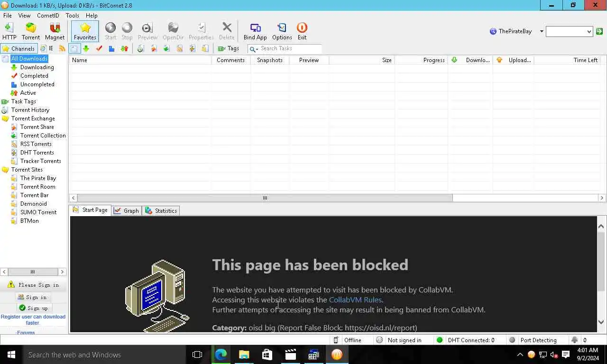Select Completed in sidebar
The width and height of the screenshot is (607, 364).
[34, 76]
